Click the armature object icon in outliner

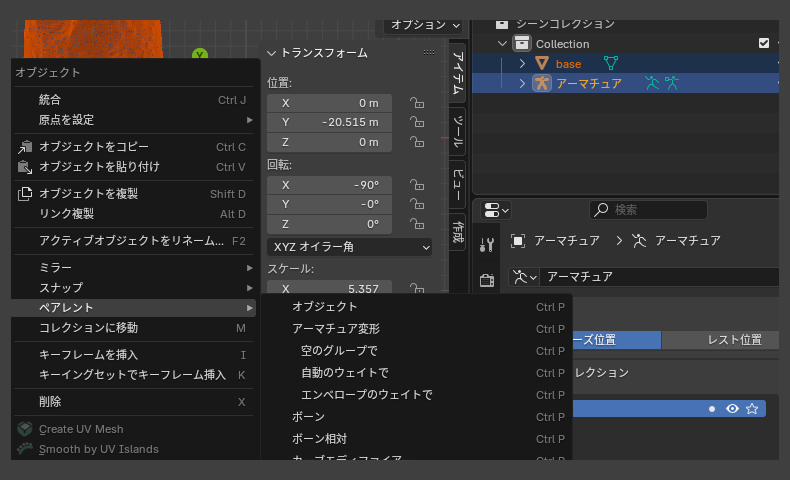542,83
